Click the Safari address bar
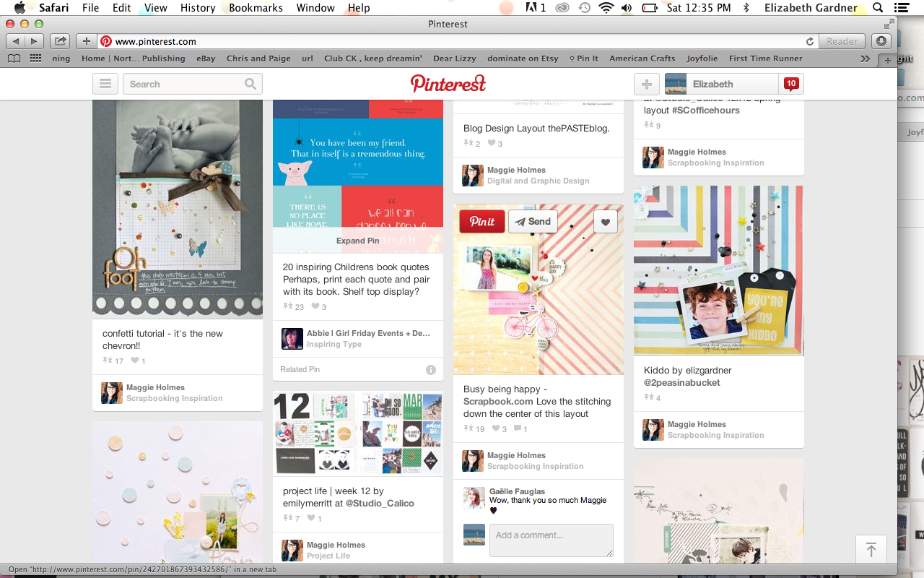The image size is (924, 578). pyautogui.click(x=459, y=41)
